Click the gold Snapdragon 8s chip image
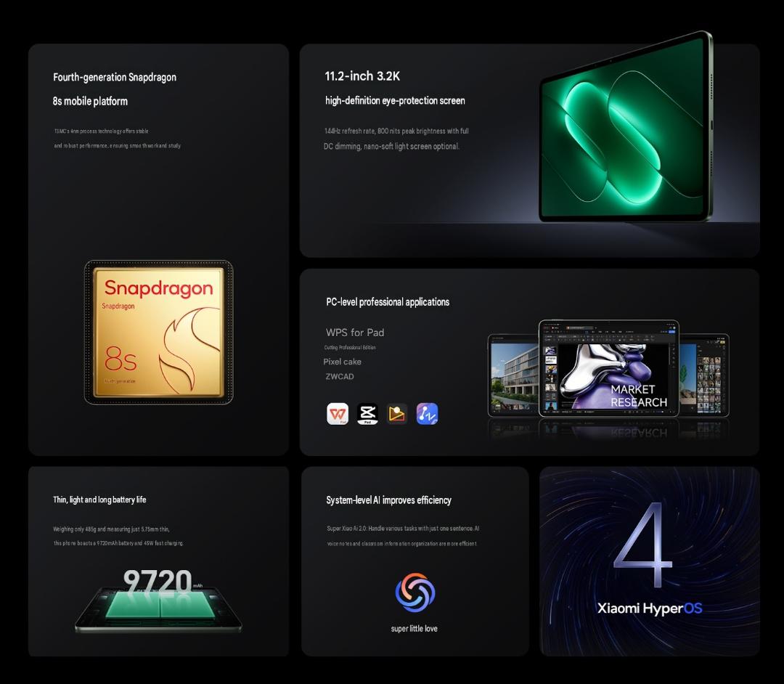Viewport: 784px width, 684px height. coord(158,332)
